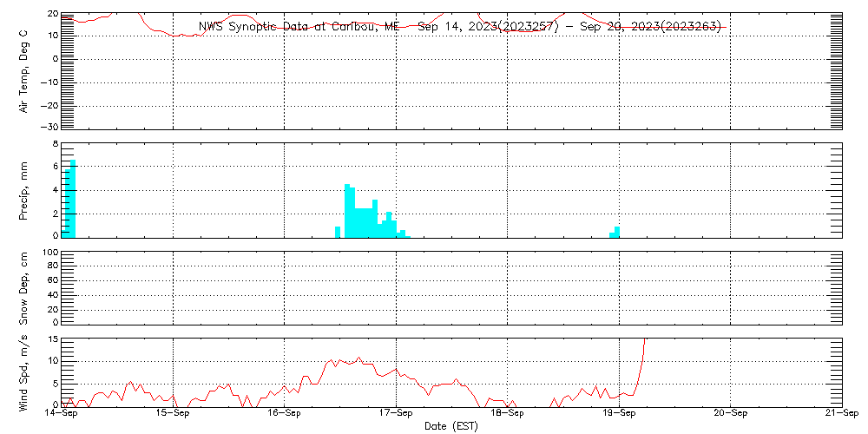The image size is (868, 434).
Task: Click the "Precip, mm" axis label
Action: [24, 189]
